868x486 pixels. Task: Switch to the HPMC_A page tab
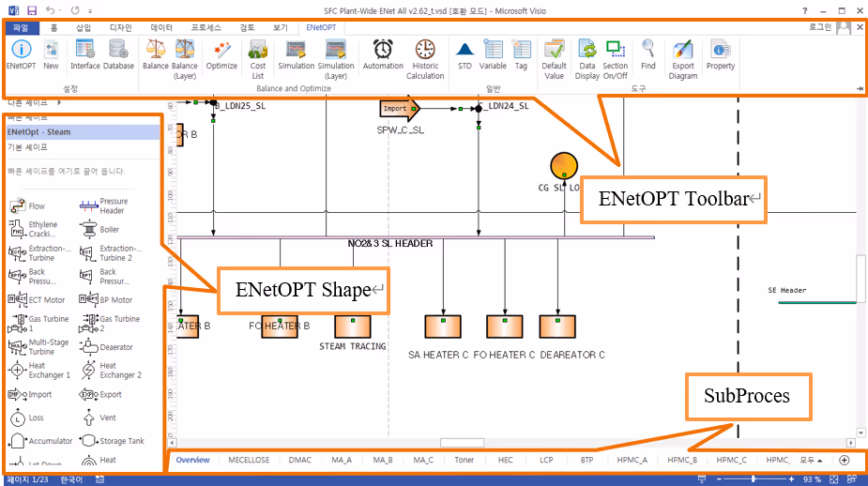tap(632, 460)
